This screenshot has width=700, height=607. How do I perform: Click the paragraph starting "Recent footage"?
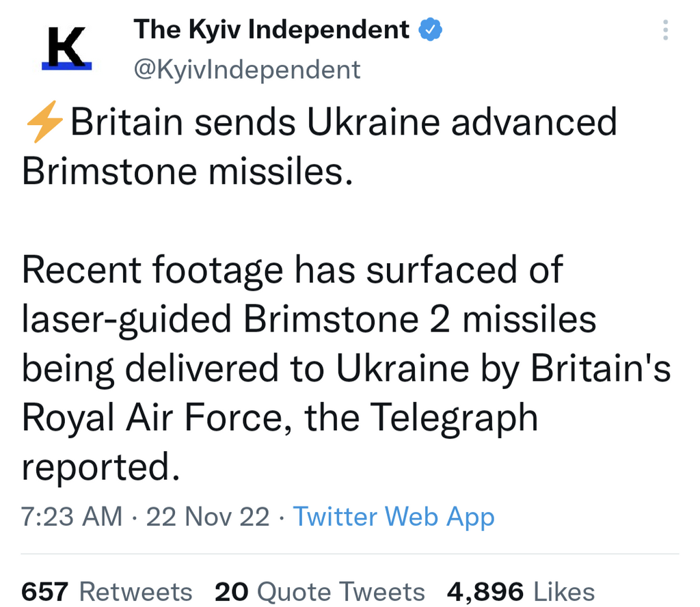[x=293, y=270]
